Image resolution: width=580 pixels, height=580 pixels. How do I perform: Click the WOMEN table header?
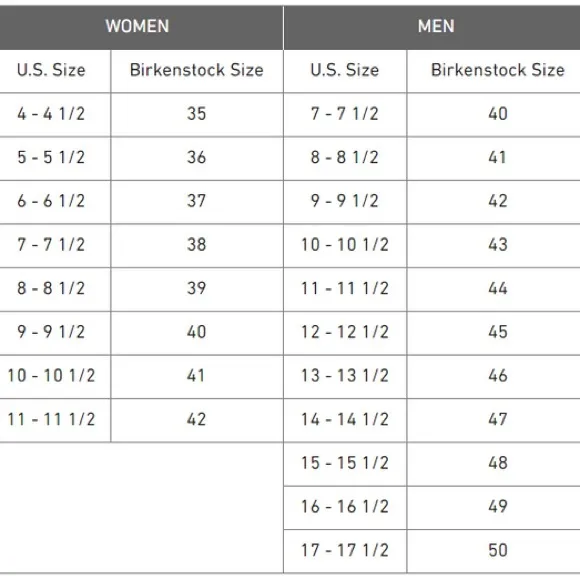point(141,27)
